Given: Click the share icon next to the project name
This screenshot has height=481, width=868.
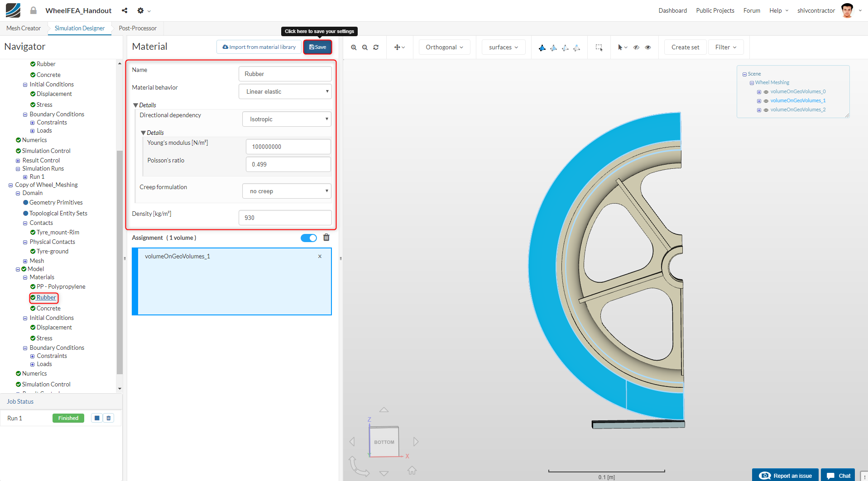Looking at the screenshot, I should click(x=125, y=10).
